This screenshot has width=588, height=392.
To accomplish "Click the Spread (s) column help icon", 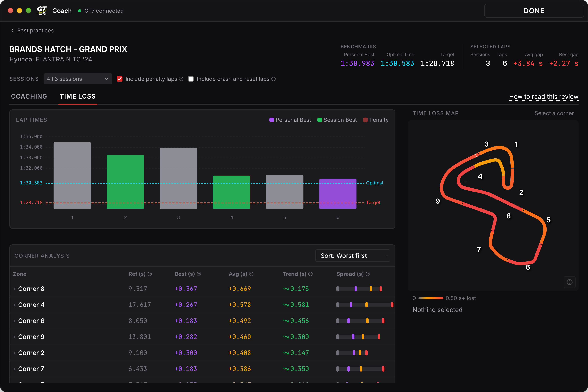I will point(368,274).
